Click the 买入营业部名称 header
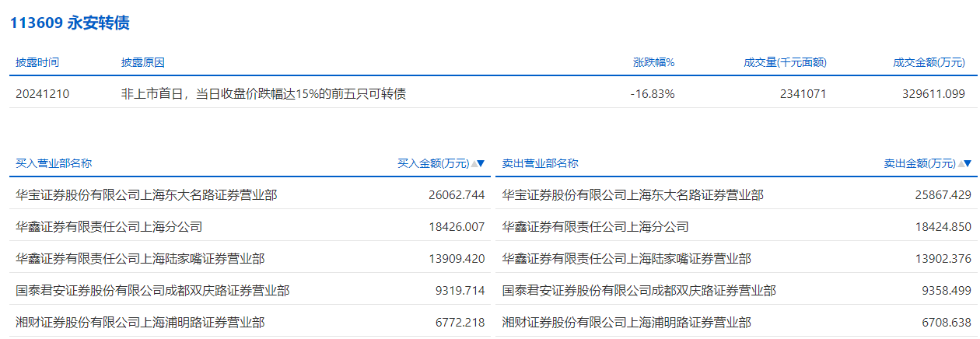This screenshot has width=980, height=339. (54, 163)
